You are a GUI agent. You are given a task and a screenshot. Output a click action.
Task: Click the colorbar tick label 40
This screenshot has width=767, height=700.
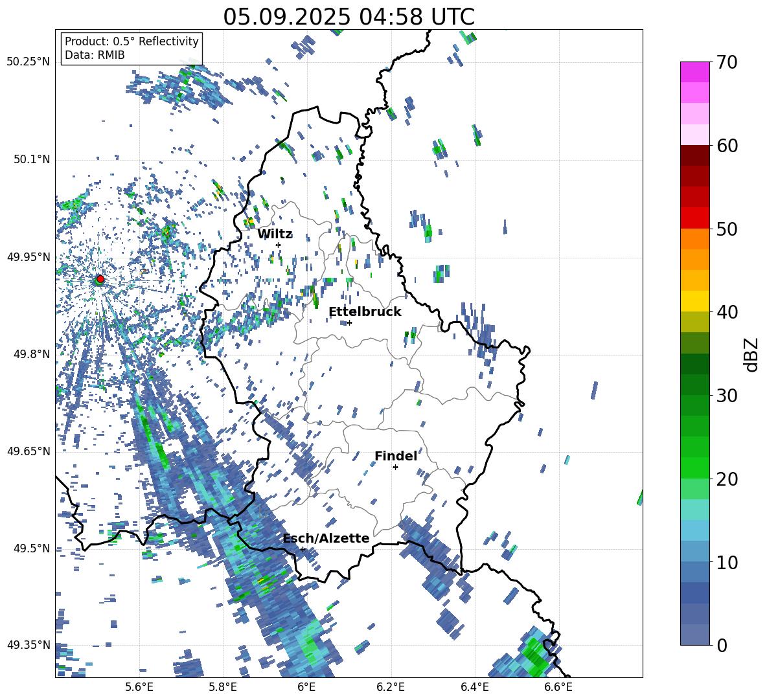point(727,312)
